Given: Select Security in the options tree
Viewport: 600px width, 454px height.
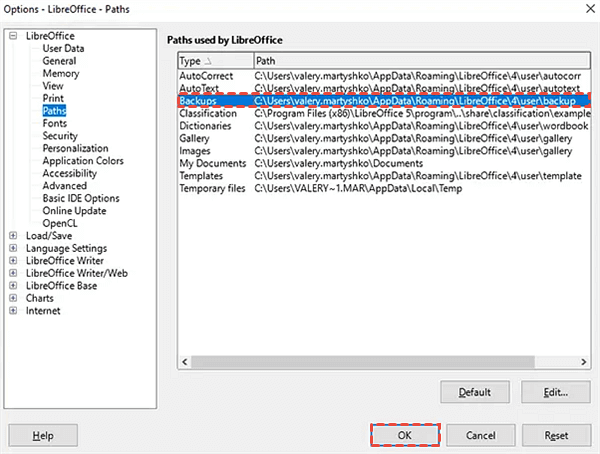Looking at the screenshot, I should [x=60, y=136].
